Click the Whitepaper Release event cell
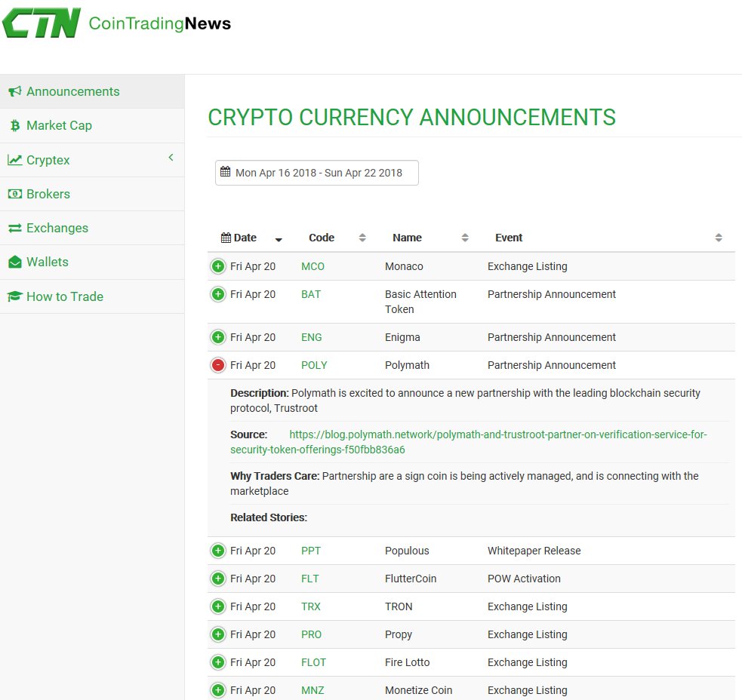The image size is (742, 700). (534, 551)
